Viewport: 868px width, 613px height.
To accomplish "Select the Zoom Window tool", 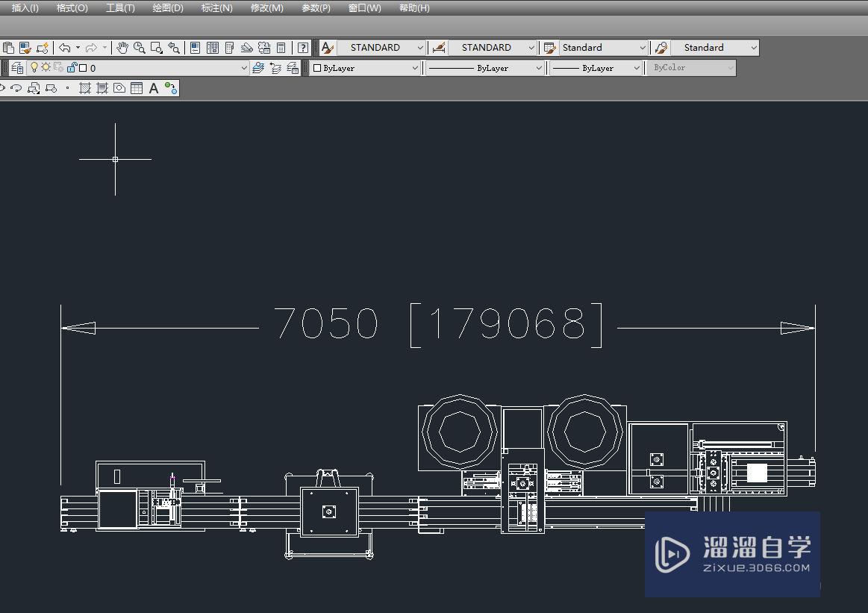I will (x=156, y=48).
